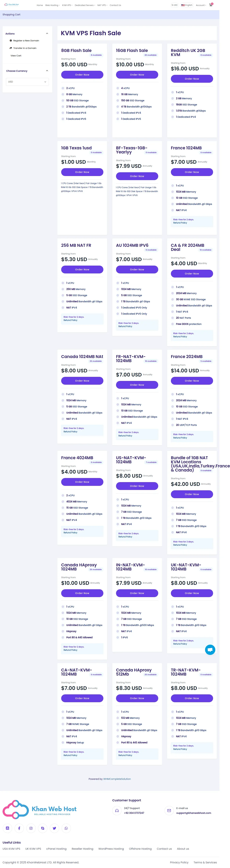Open the WHMCompleteSolution link

(117, 779)
